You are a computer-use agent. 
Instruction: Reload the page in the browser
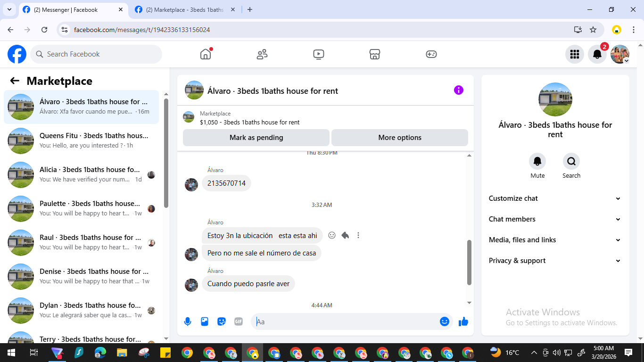point(44,30)
